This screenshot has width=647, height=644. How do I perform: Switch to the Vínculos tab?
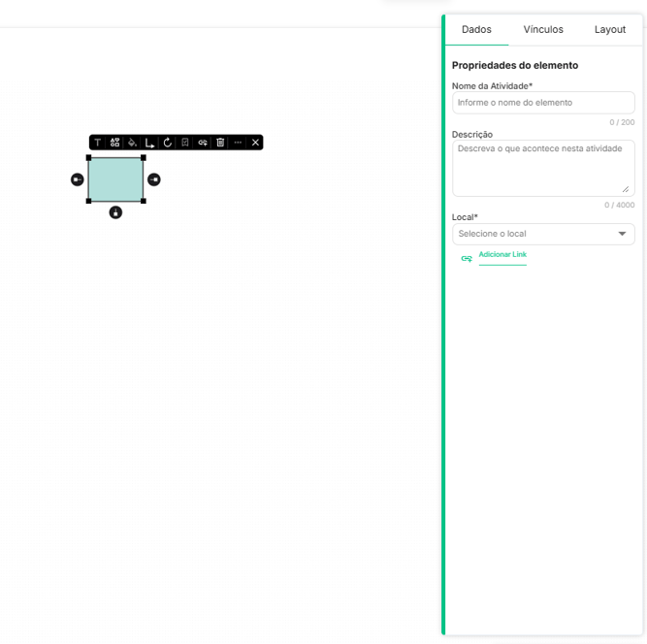(543, 30)
